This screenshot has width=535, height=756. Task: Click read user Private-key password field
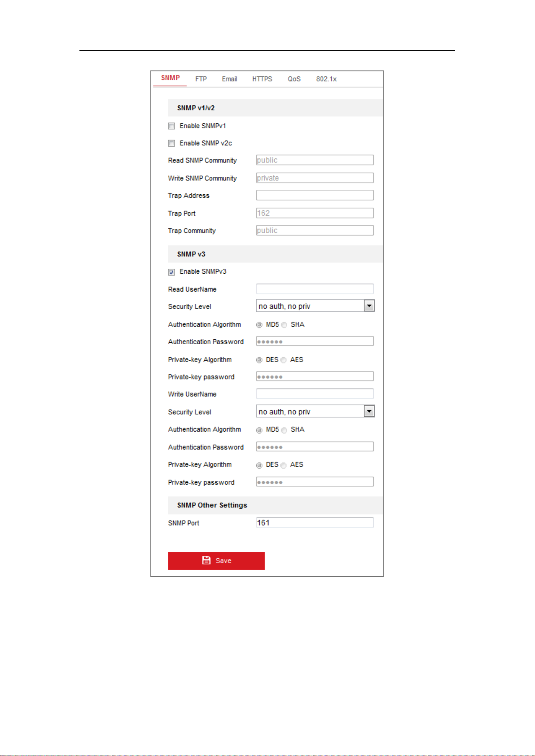point(315,376)
